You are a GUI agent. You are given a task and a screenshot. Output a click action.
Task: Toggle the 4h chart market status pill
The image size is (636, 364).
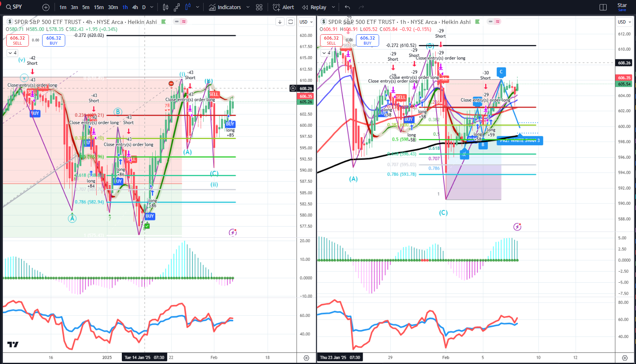[180, 21]
